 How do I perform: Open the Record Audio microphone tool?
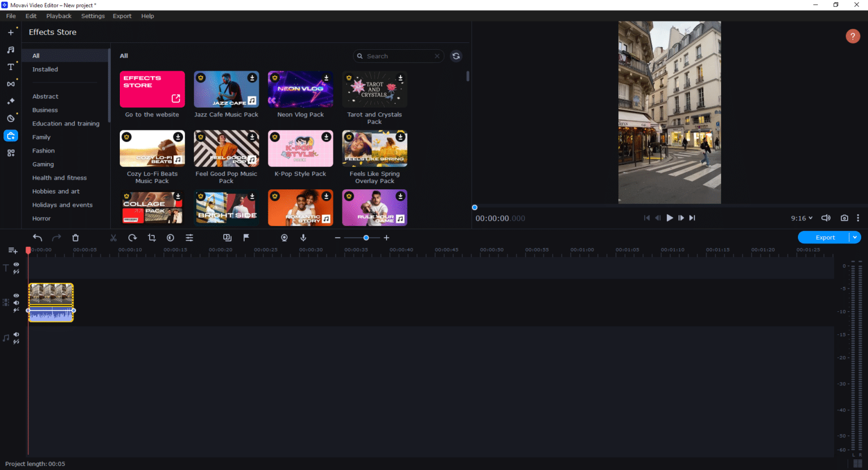click(303, 237)
